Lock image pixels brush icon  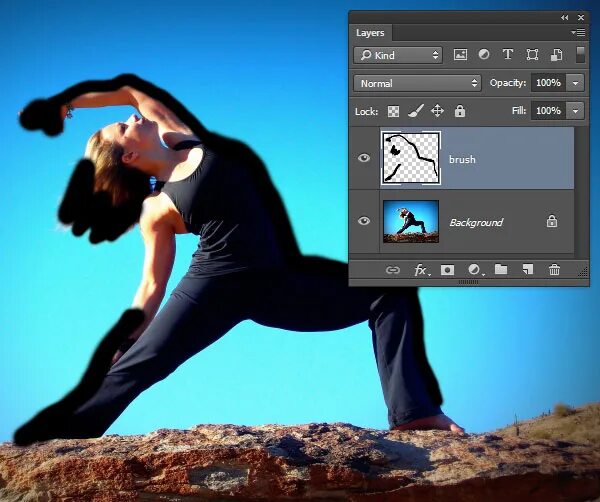416,111
